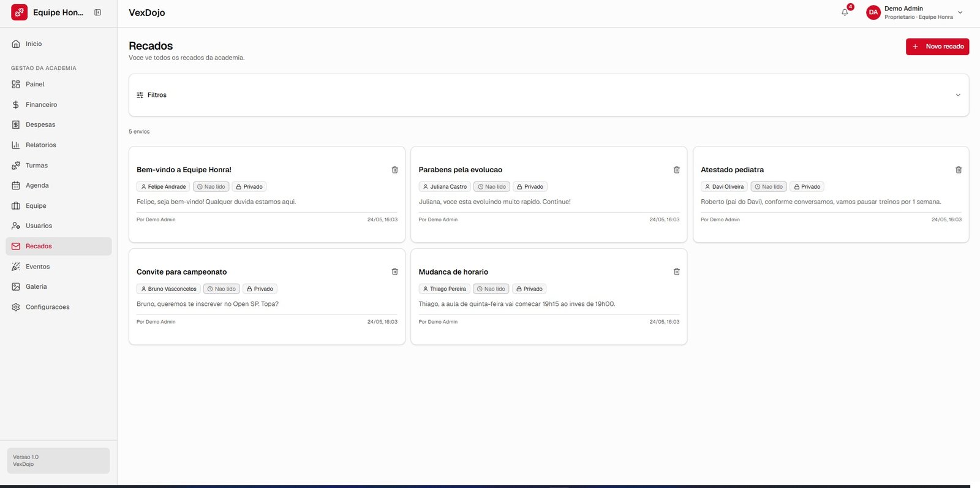Screen dimensions: 980x488
Task: Open Turmas in the sidebar
Action: click(x=59, y=166)
